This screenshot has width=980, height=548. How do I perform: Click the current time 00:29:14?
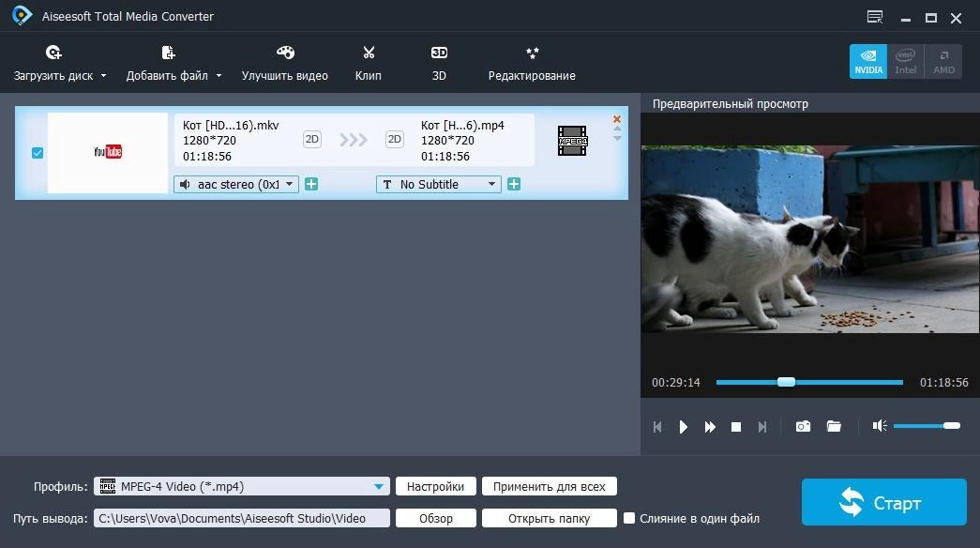tap(675, 382)
